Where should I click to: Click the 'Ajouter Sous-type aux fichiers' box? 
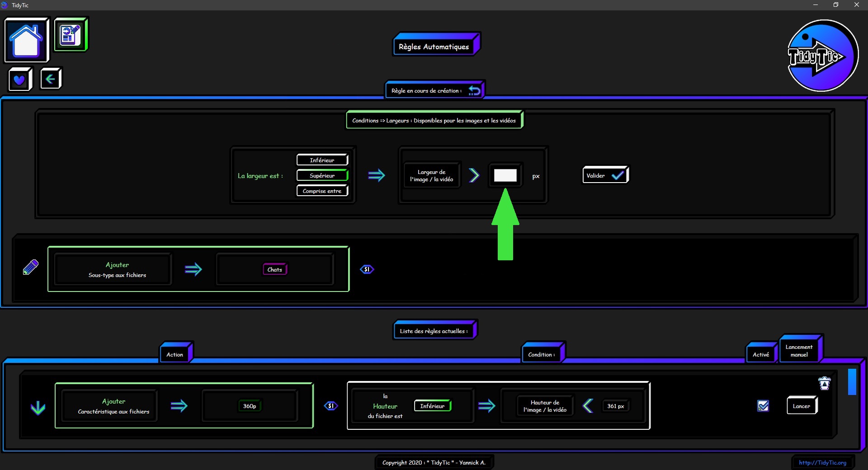(x=113, y=269)
